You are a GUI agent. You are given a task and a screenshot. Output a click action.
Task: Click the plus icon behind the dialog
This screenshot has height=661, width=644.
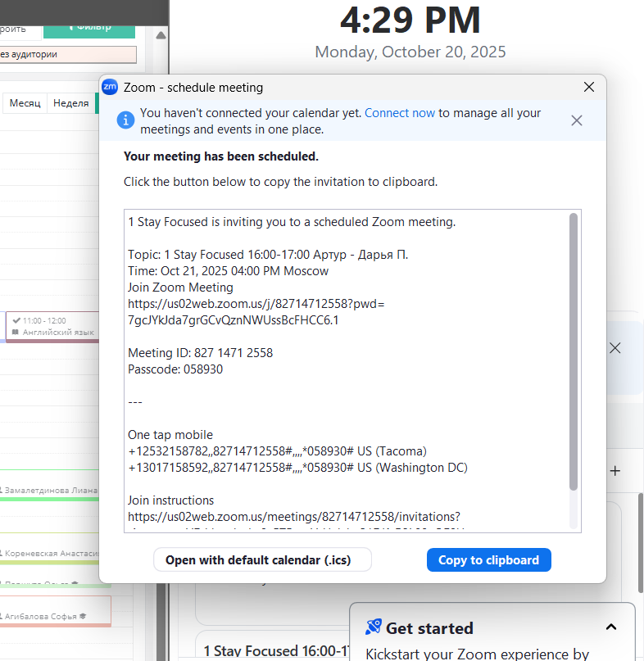pyautogui.click(x=615, y=471)
